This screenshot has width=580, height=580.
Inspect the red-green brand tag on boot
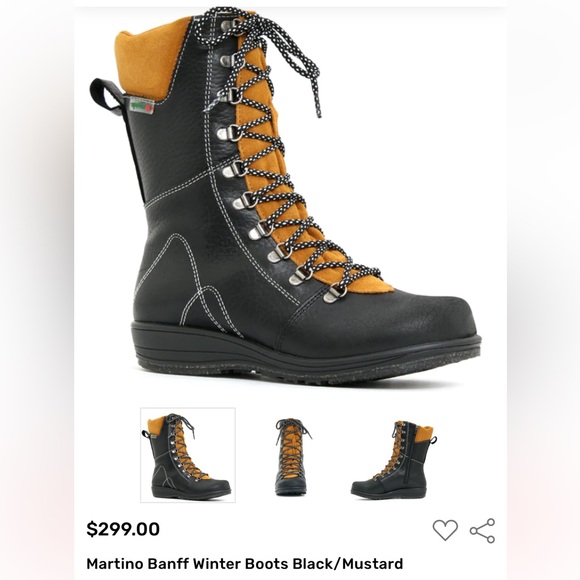tap(142, 105)
